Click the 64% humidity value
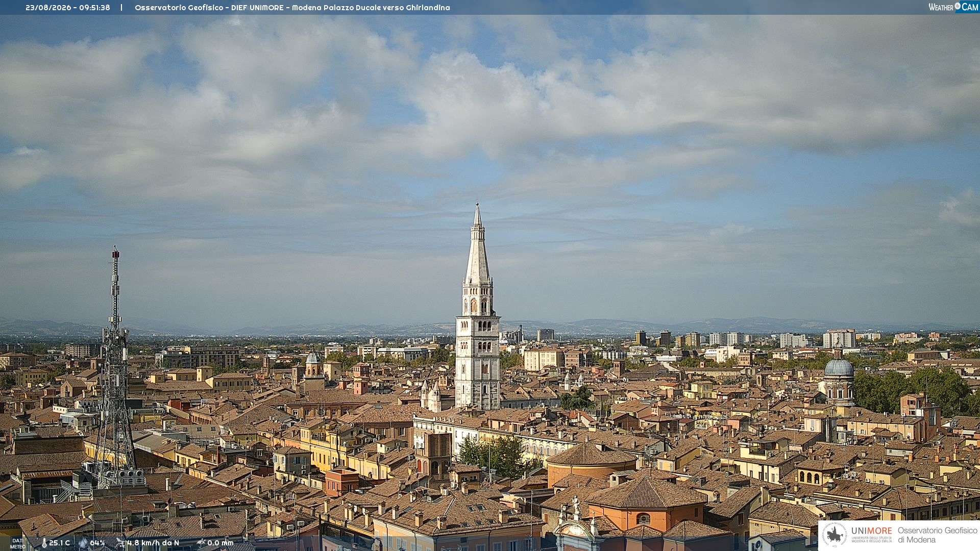The width and height of the screenshot is (980, 551). click(x=97, y=543)
